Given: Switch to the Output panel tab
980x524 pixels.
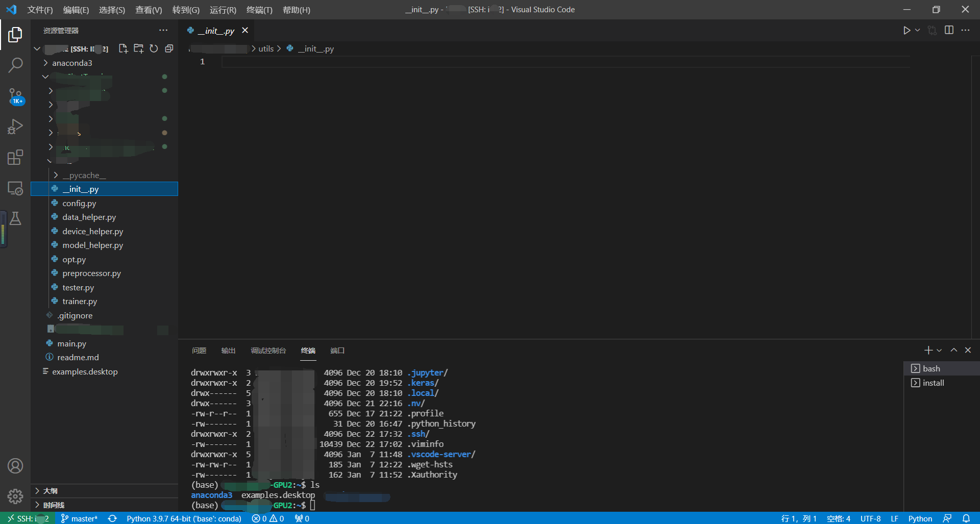Looking at the screenshot, I should pos(228,351).
